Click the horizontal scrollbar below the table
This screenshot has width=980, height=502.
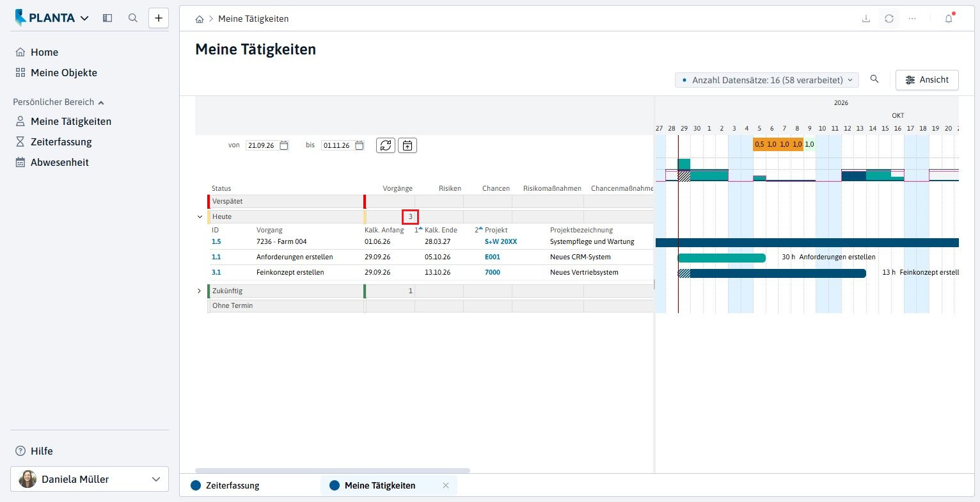[x=332, y=471]
